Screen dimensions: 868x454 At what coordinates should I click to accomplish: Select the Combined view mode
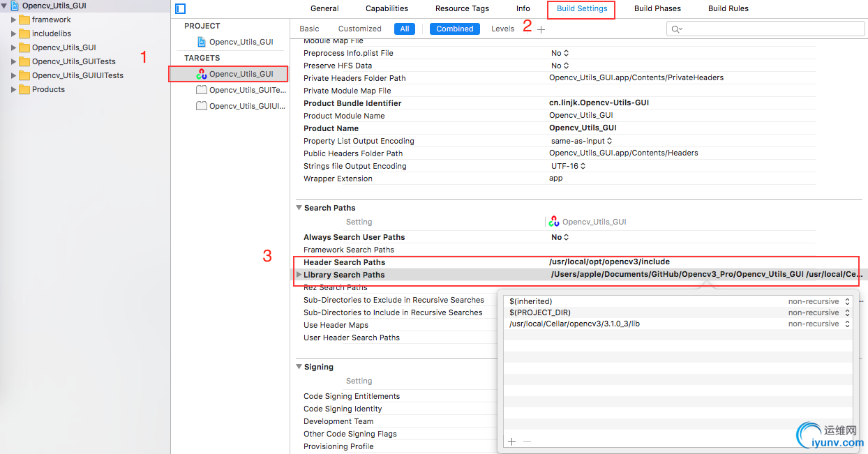click(455, 29)
